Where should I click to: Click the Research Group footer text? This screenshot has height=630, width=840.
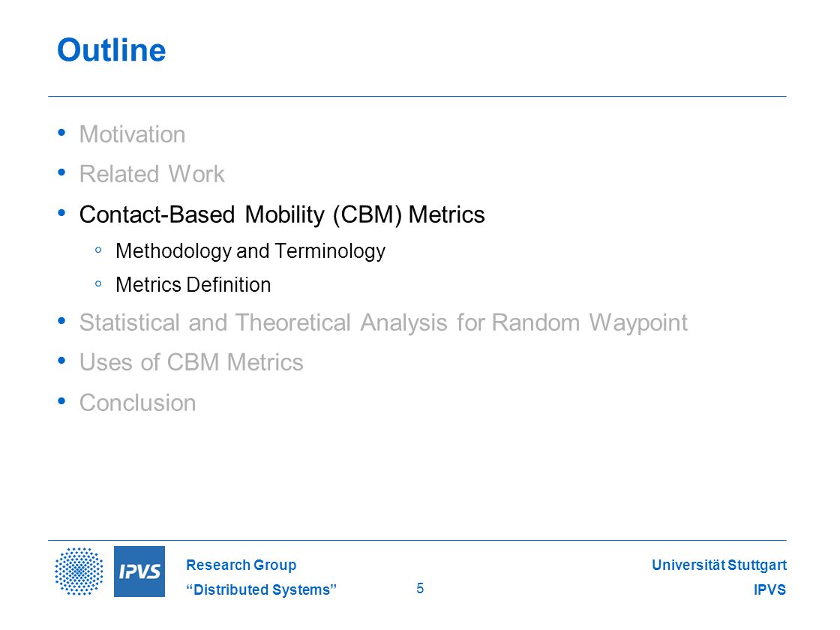(x=241, y=565)
